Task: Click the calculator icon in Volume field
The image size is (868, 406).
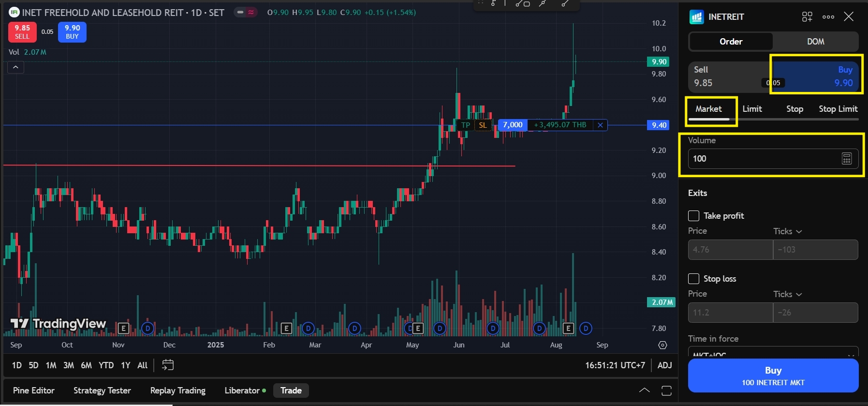Action: coord(846,159)
